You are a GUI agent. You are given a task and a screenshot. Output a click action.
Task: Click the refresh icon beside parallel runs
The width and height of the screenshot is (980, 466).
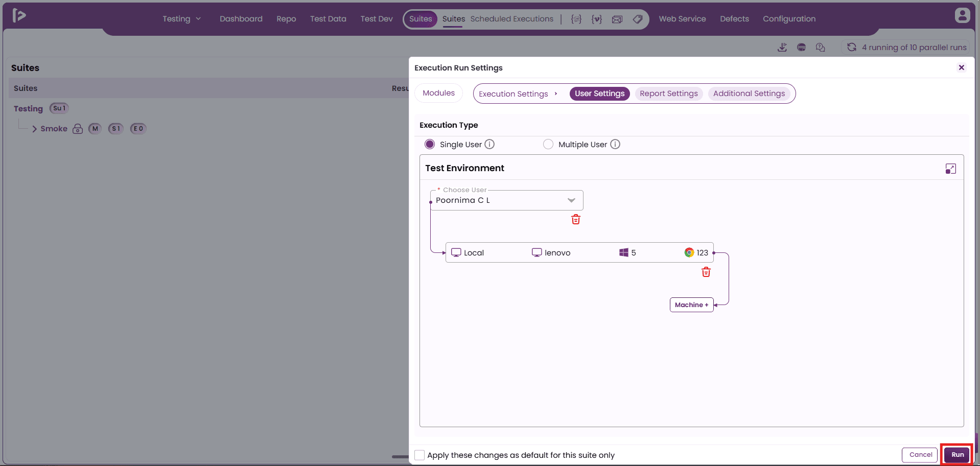coord(852,47)
